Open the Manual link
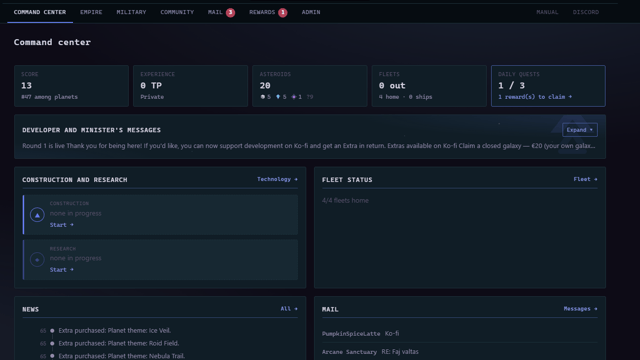The width and height of the screenshot is (640, 360). (x=547, y=12)
